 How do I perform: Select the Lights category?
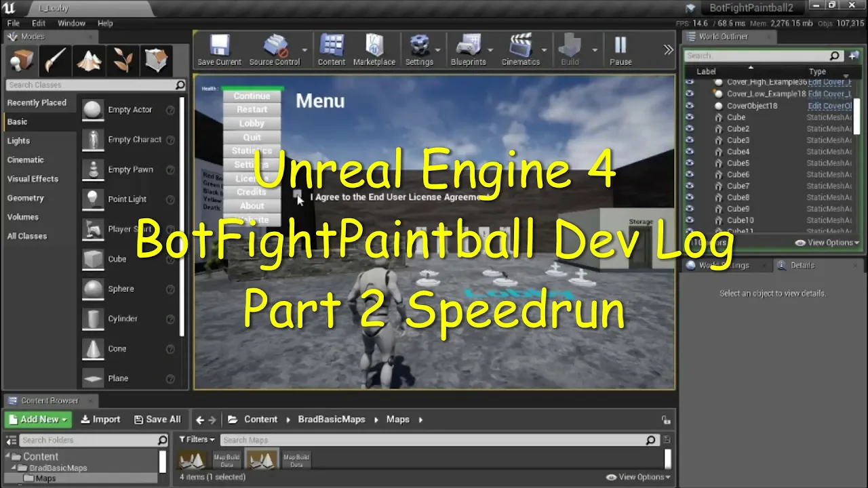pyautogui.click(x=18, y=141)
